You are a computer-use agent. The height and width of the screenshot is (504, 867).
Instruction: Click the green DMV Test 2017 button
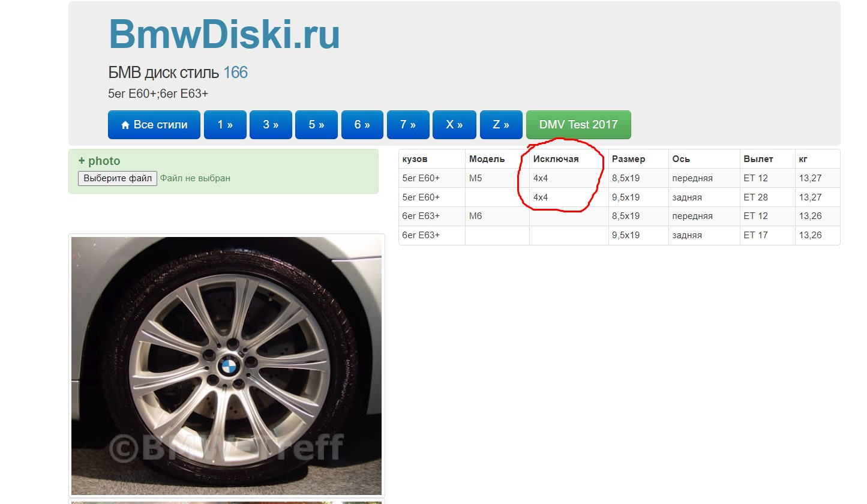coord(578,125)
